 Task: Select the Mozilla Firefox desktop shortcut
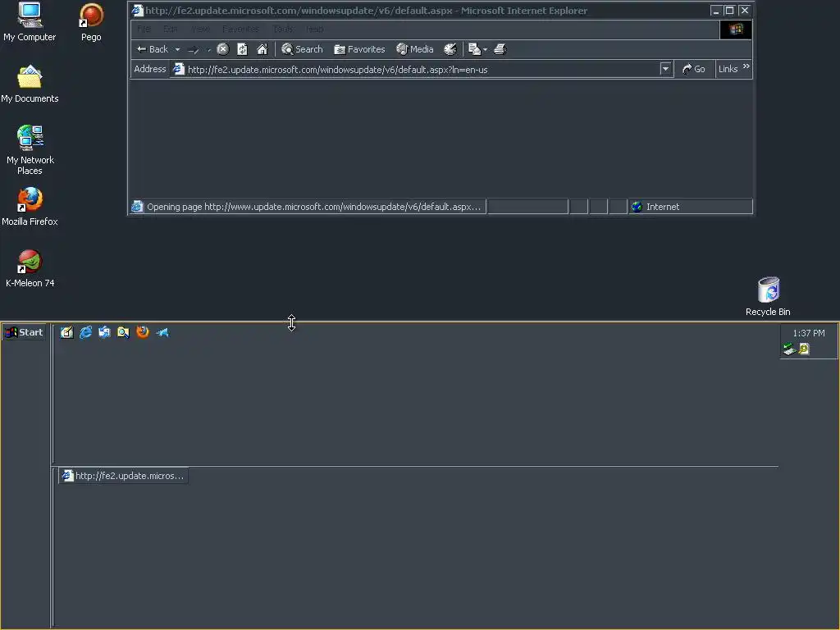click(x=30, y=207)
